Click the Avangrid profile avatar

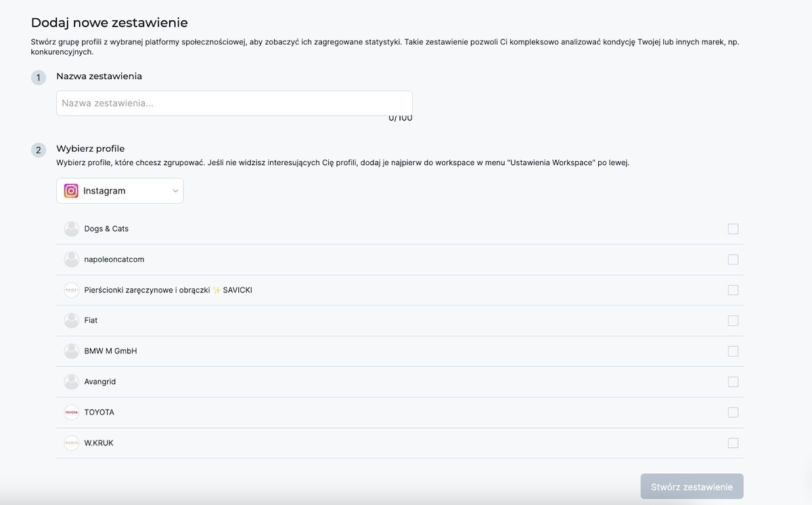pos(72,382)
